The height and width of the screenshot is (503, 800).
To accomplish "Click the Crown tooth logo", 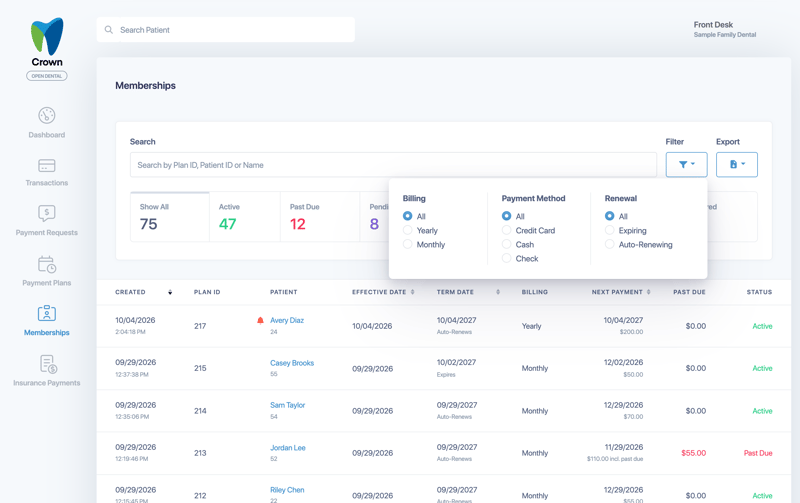I will pos(47,37).
